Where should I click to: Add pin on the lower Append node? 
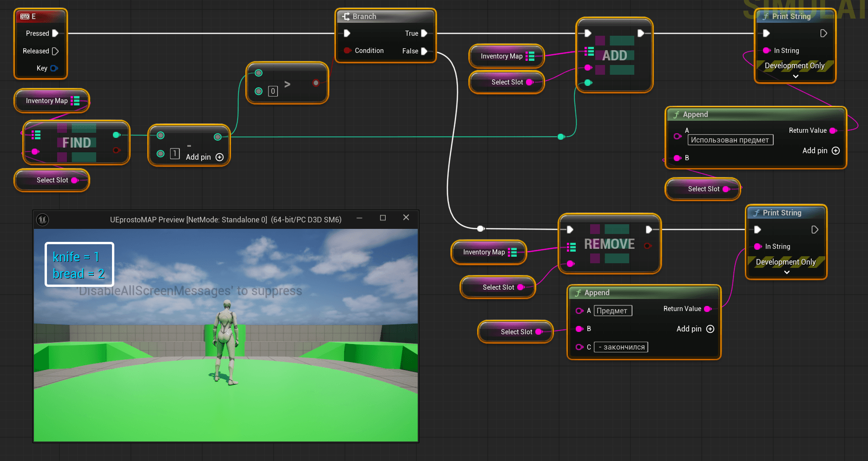click(x=710, y=329)
